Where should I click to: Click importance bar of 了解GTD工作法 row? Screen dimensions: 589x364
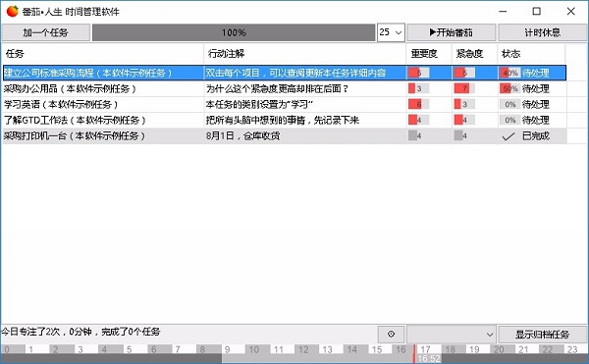pyautogui.click(x=419, y=120)
